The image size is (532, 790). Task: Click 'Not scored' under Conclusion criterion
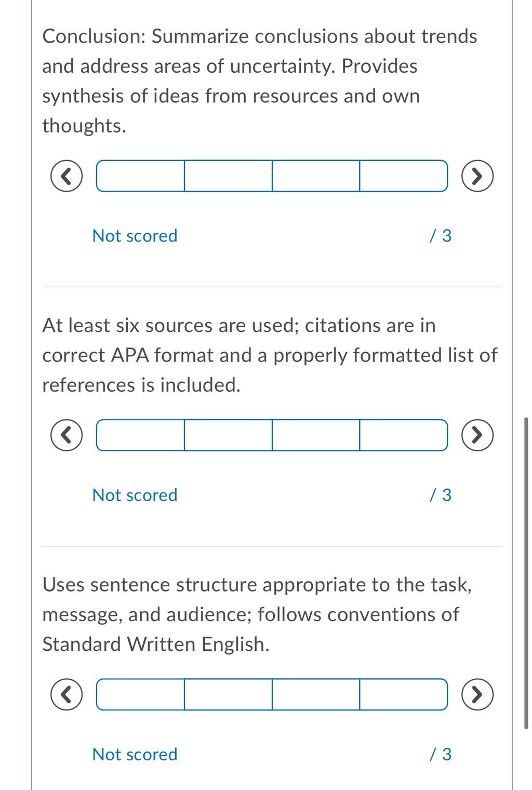[x=135, y=236]
